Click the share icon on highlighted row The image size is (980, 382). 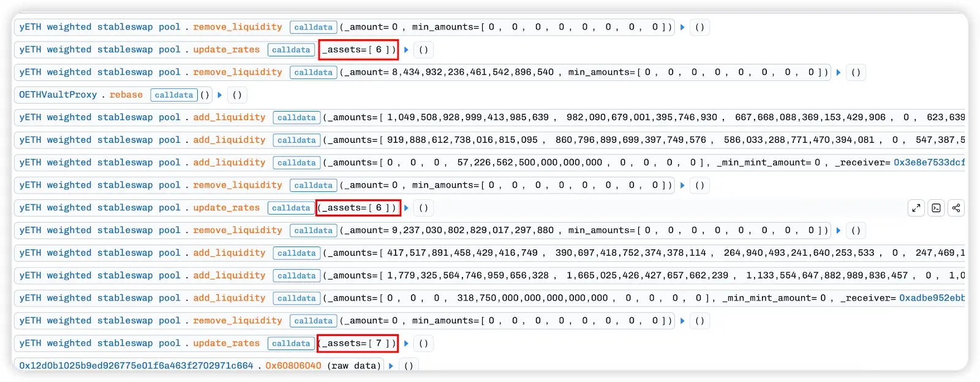pos(956,208)
